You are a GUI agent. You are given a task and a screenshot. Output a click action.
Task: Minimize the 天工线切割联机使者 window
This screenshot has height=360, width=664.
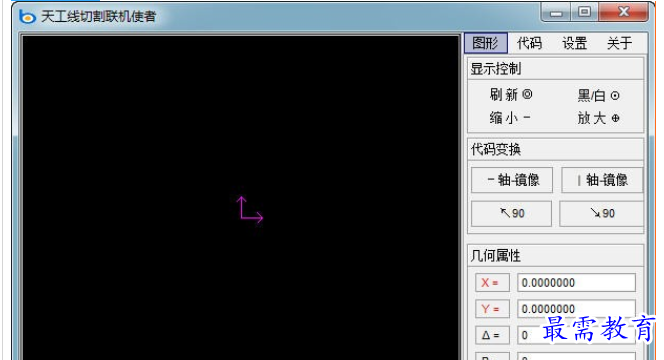tap(556, 13)
